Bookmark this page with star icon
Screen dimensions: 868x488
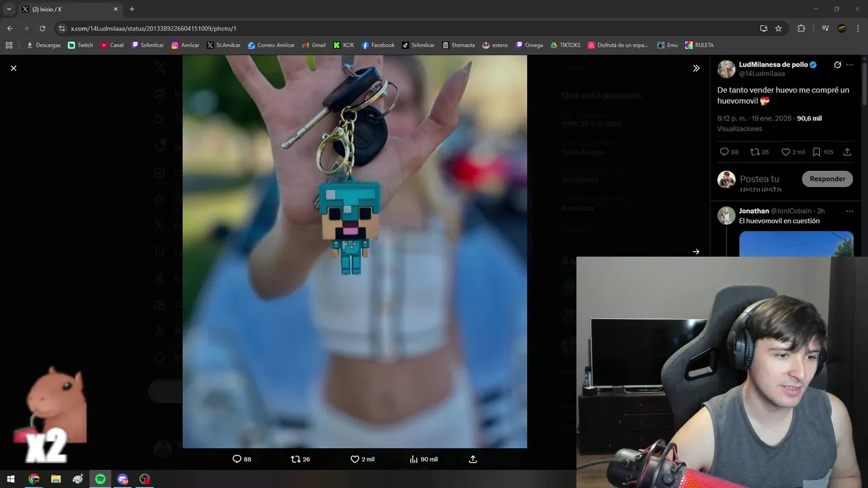tap(778, 28)
